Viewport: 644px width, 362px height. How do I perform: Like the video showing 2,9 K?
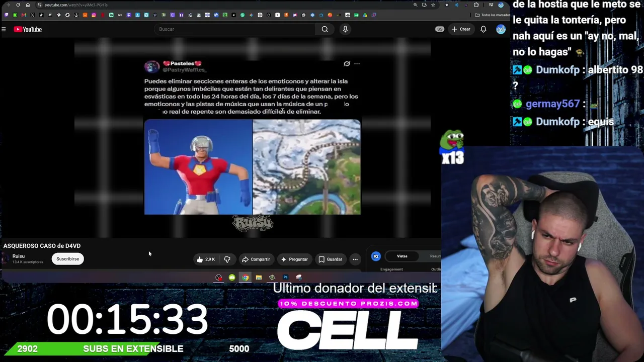[x=205, y=259]
